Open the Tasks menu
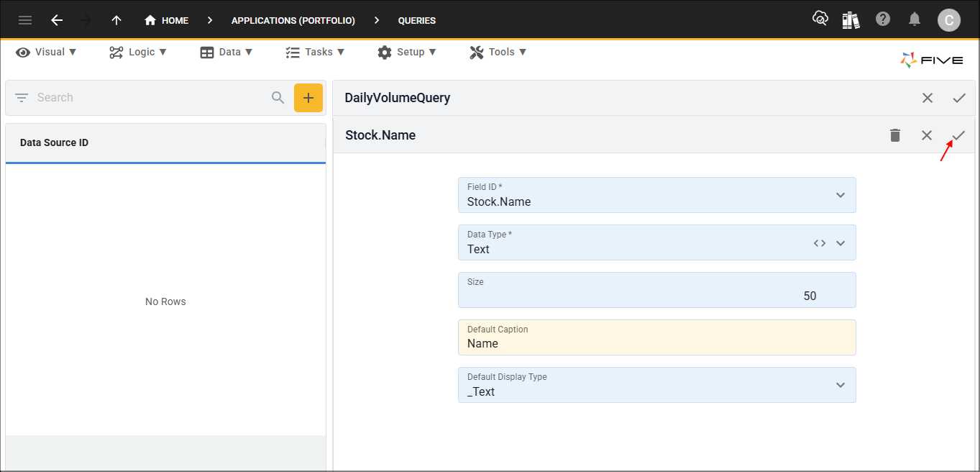This screenshot has height=472, width=980. pos(315,52)
